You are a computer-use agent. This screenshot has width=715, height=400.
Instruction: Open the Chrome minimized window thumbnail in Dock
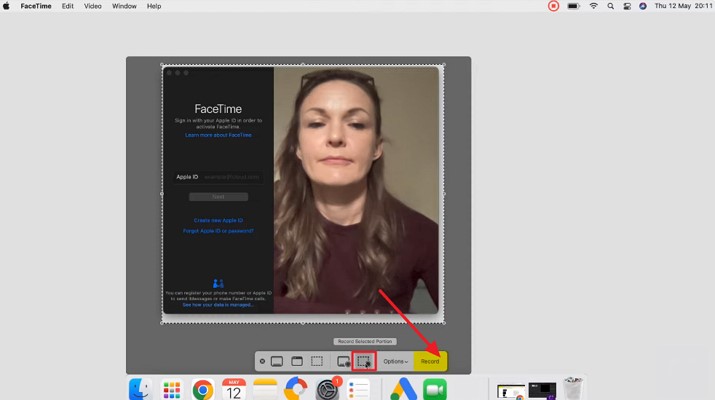point(511,392)
